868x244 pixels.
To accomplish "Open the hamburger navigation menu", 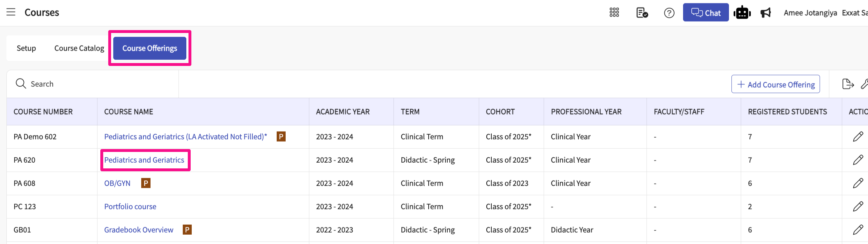I will 11,12.
